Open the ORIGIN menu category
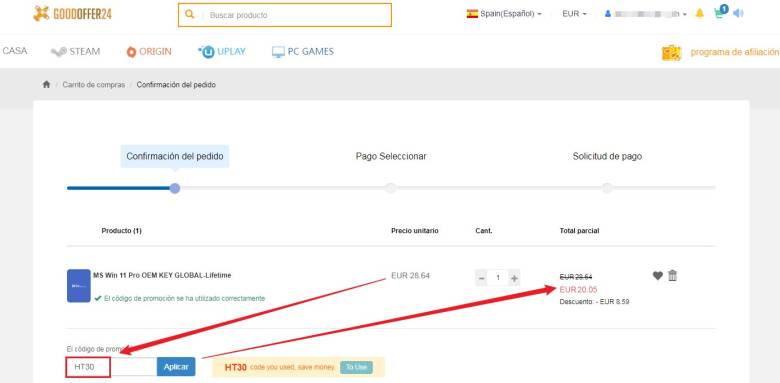Viewport: 780px width, 383px height. pyautogui.click(x=149, y=51)
